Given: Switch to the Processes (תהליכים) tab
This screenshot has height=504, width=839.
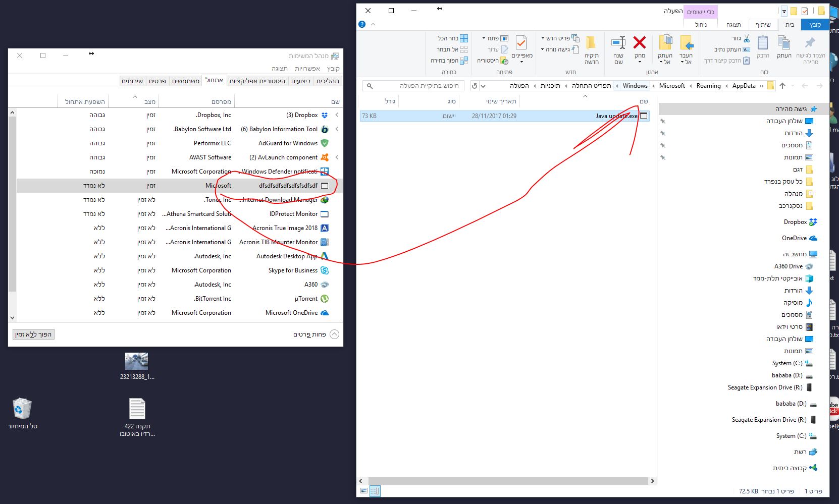Looking at the screenshot, I should point(328,81).
